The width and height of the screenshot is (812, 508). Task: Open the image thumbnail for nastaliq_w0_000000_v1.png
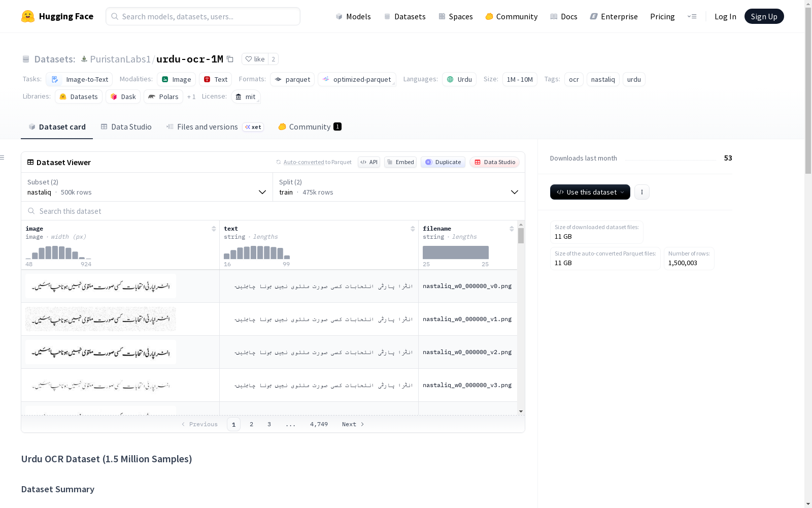tap(100, 319)
